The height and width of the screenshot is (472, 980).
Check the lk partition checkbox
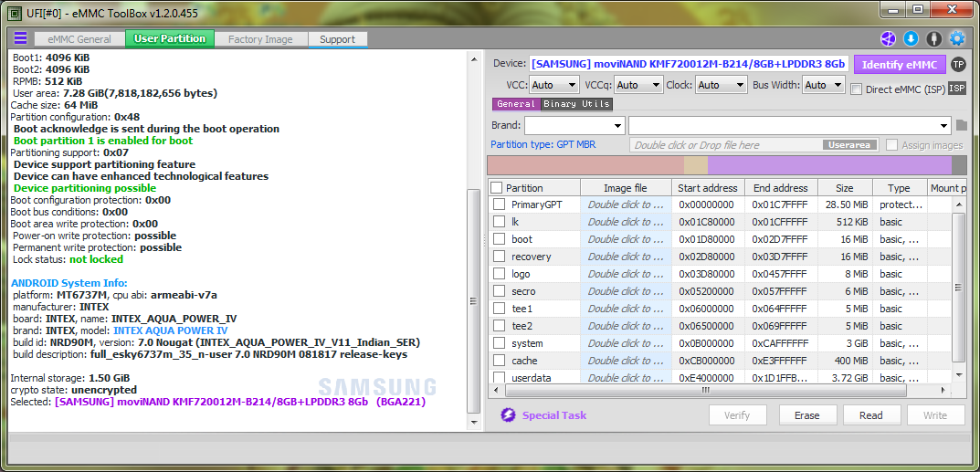pyautogui.click(x=499, y=222)
